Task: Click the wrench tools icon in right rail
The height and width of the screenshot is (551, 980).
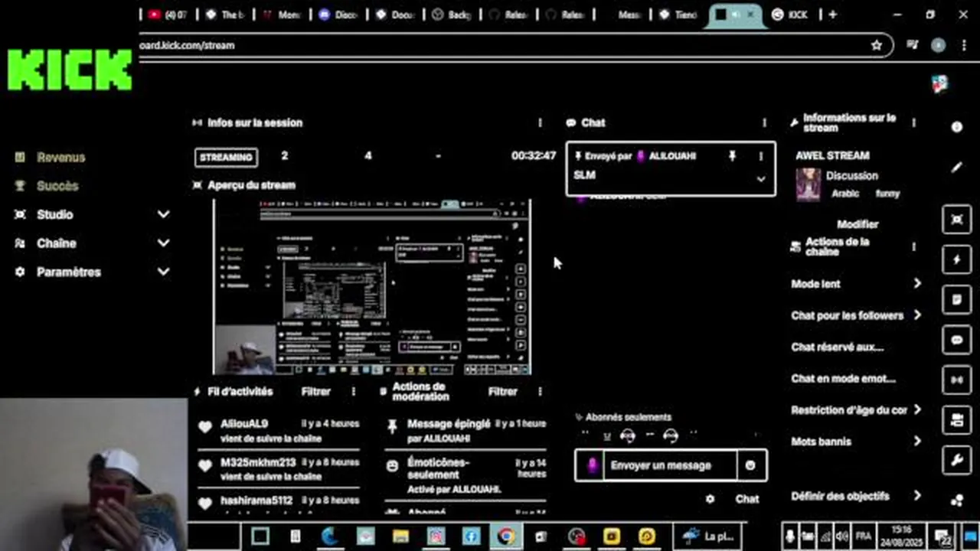Action: click(956, 460)
